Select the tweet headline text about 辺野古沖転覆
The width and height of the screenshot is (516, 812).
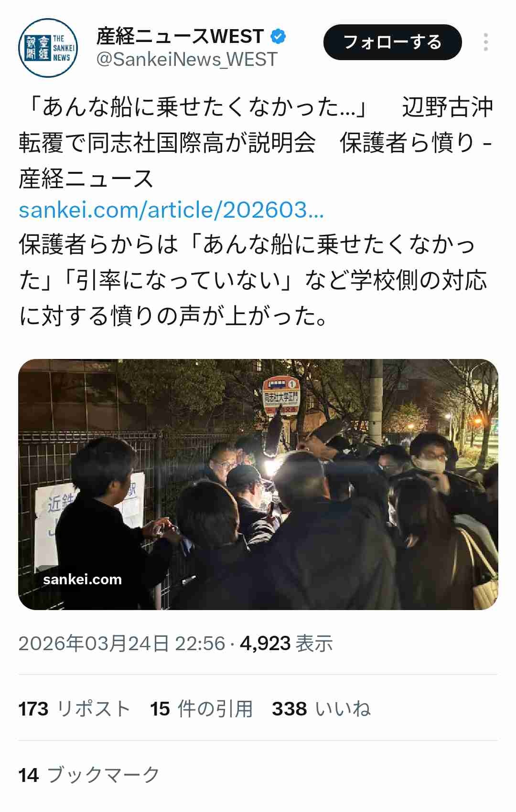(x=256, y=125)
